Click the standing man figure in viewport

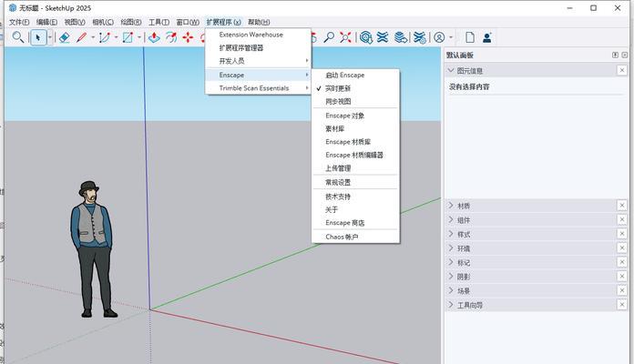point(92,249)
